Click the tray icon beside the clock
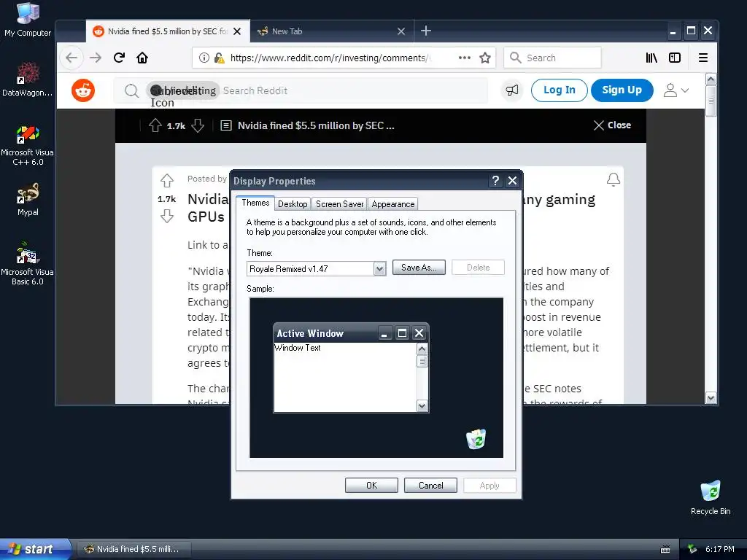Screen dimensions: 747x560 click(693, 549)
